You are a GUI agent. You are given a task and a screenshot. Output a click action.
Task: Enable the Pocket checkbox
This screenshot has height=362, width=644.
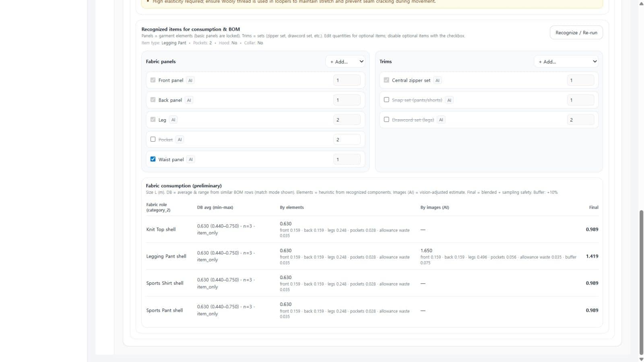click(153, 139)
